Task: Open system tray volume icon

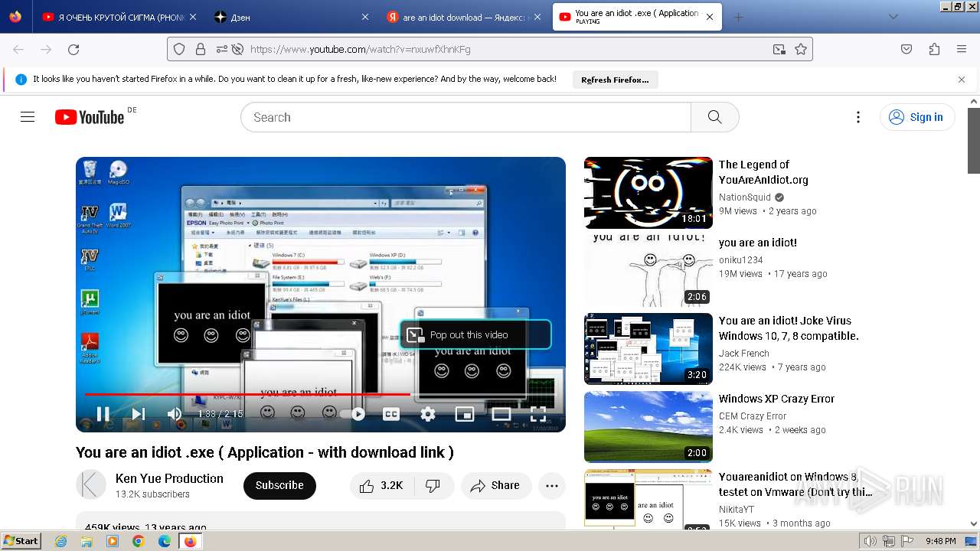Action: [871, 541]
